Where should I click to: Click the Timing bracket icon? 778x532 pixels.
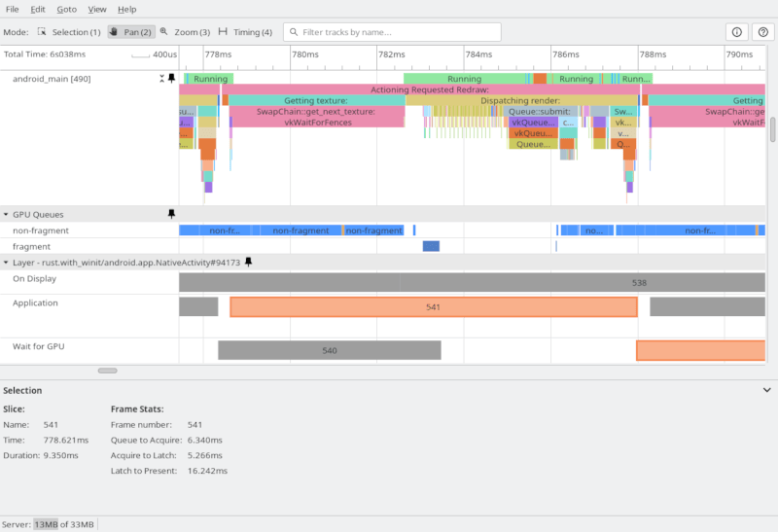point(223,31)
